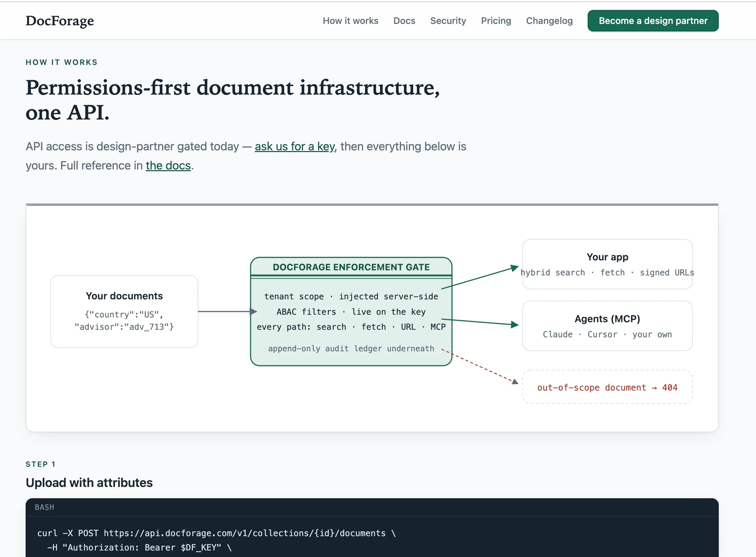Click 'ABAC filters · live on the key' line
The width and height of the screenshot is (756, 557).
(351, 312)
